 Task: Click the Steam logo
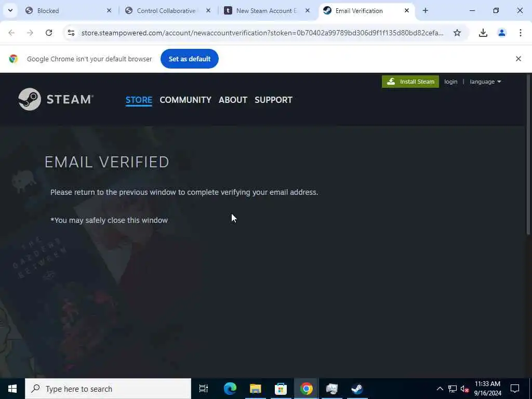click(x=56, y=99)
